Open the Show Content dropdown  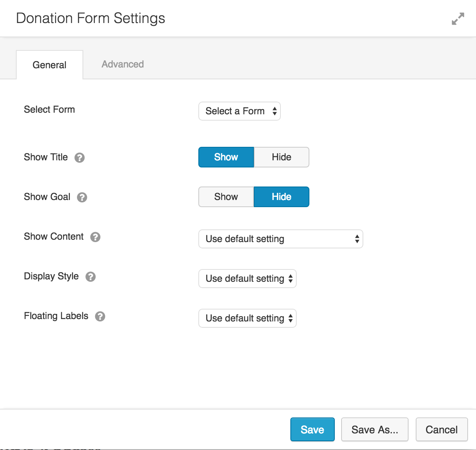coord(281,239)
